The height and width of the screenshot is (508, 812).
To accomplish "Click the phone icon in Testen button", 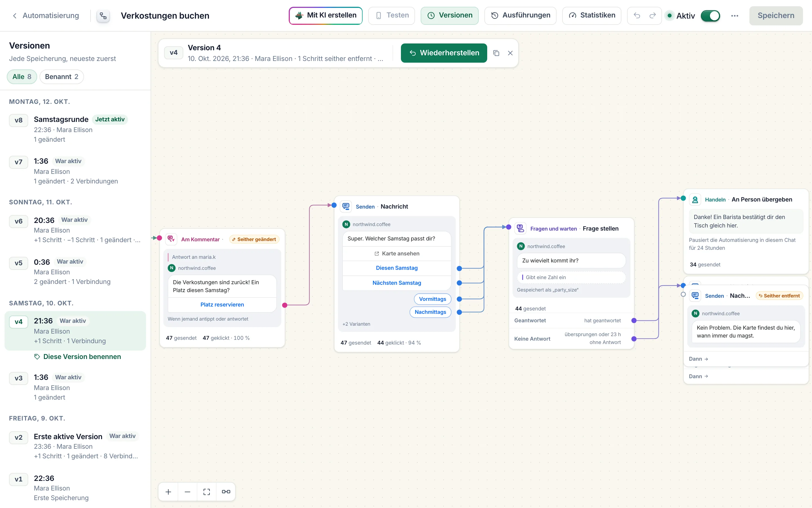I will click(378, 16).
